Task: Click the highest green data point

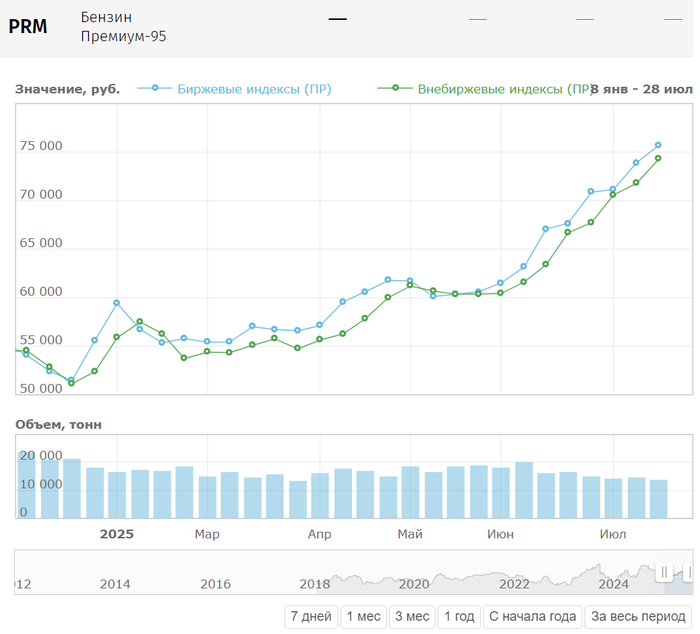Action: (658, 158)
